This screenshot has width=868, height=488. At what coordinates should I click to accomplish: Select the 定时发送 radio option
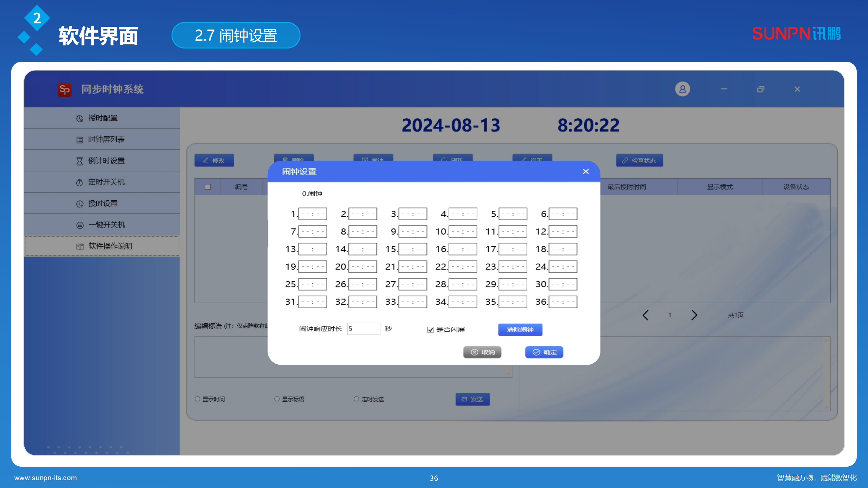pyautogui.click(x=356, y=399)
